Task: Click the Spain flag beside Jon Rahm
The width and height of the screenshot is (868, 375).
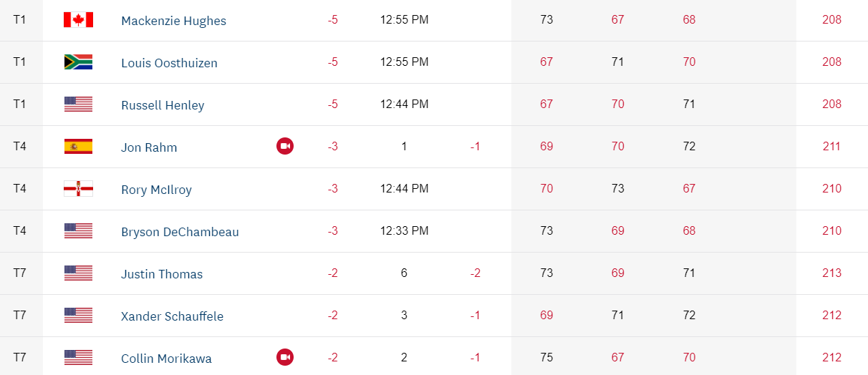Action: coord(78,147)
